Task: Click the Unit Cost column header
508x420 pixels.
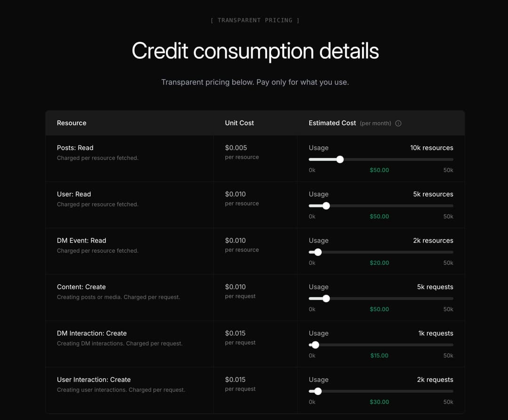Action: [x=239, y=123]
